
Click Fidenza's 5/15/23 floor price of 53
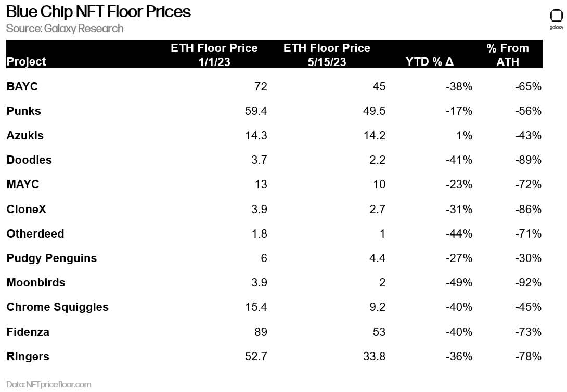click(x=379, y=332)
